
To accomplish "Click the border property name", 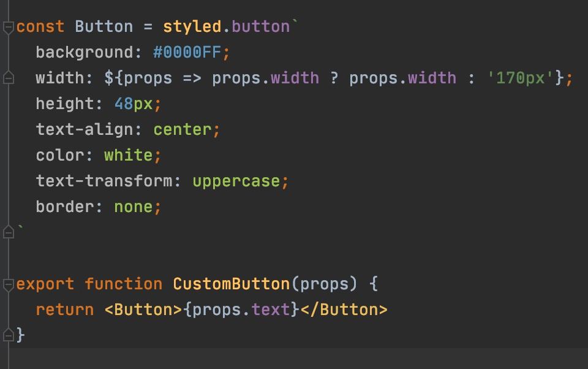I will pos(64,207).
